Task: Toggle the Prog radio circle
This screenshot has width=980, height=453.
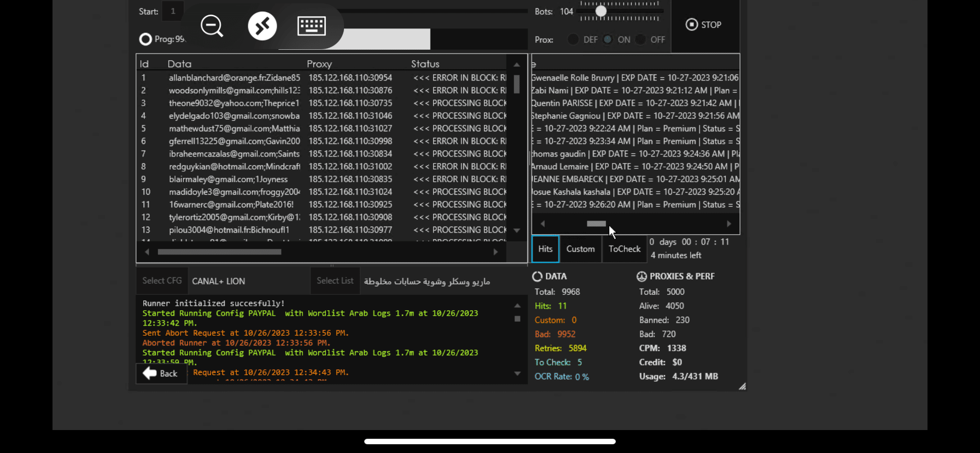Action: coord(145,39)
